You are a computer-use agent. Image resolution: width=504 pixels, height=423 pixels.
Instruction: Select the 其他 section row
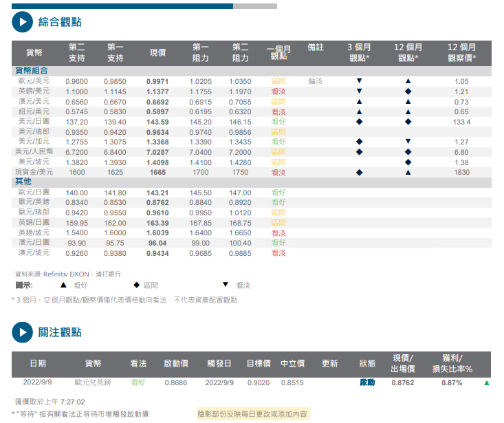point(23,182)
